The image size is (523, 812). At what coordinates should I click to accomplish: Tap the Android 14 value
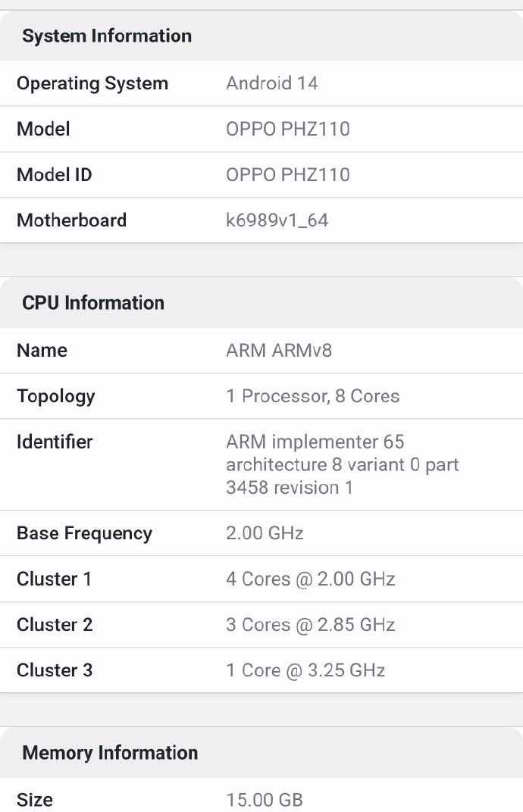271,83
